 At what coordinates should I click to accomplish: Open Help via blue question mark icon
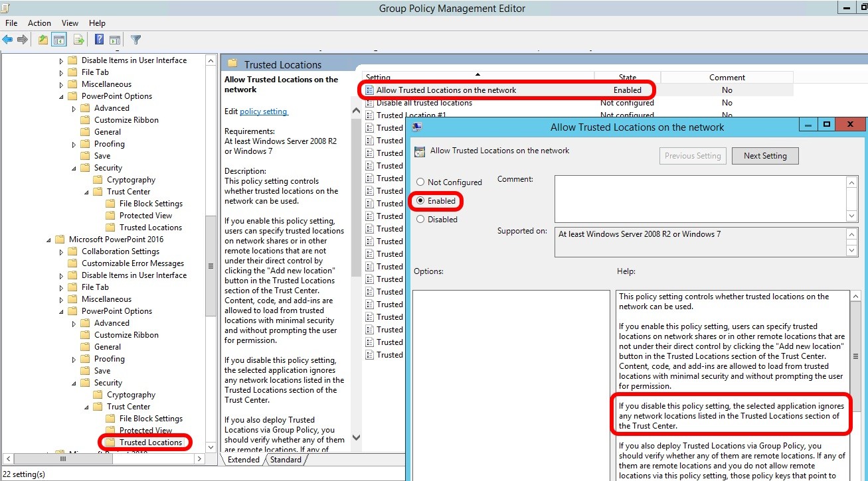(x=99, y=40)
